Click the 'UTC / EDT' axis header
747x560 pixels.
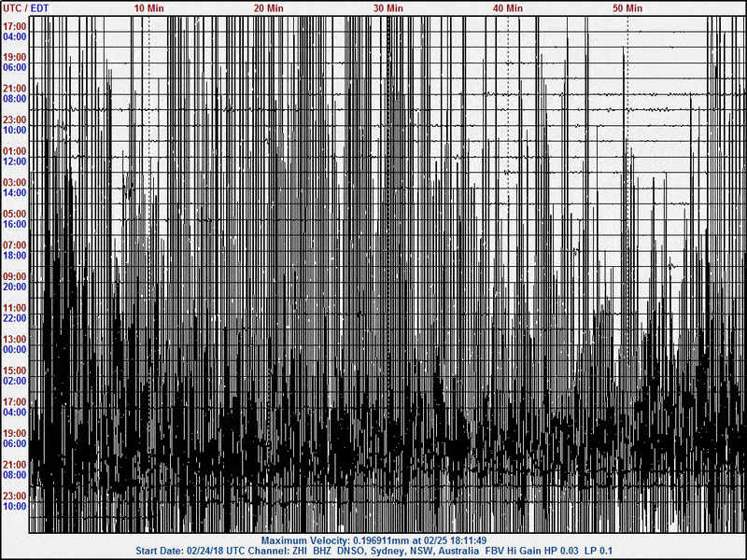coord(26,8)
